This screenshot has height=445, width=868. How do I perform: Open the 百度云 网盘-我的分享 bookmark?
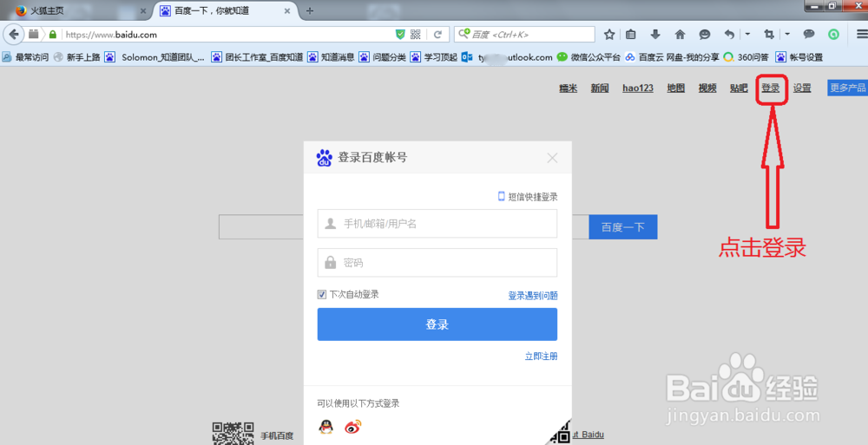coord(672,57)
